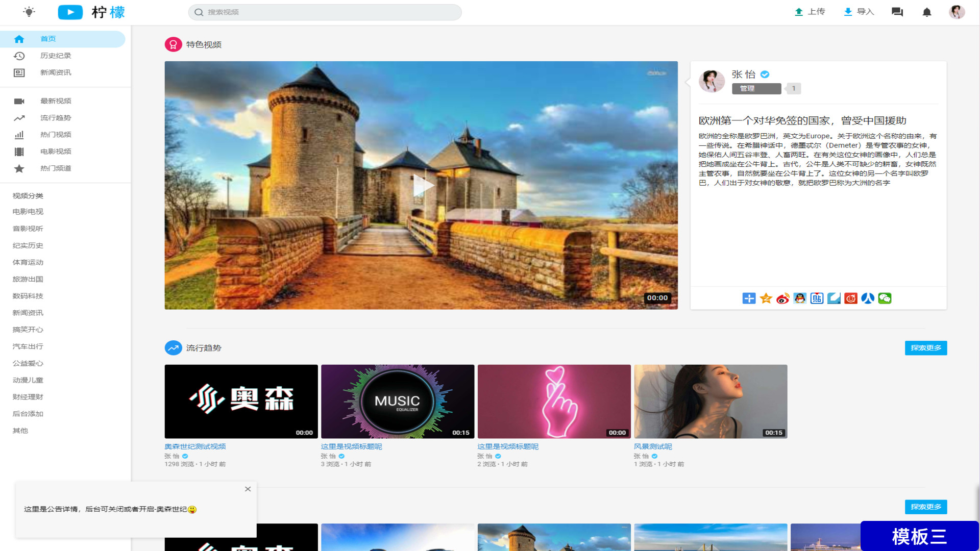Click the Lemon logo play icon
Viewport: 980px width, 551px height.
pyautogui.click(x=70, y=12)
